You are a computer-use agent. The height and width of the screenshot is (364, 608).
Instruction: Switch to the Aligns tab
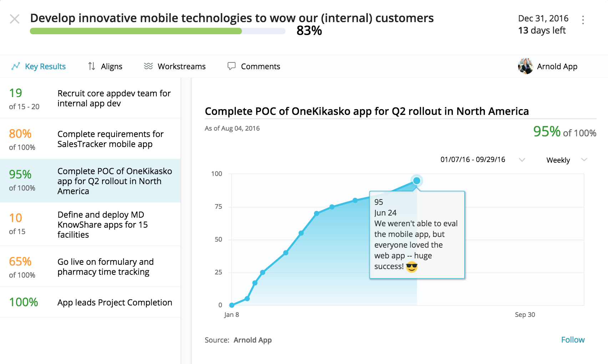click(111, 66)
